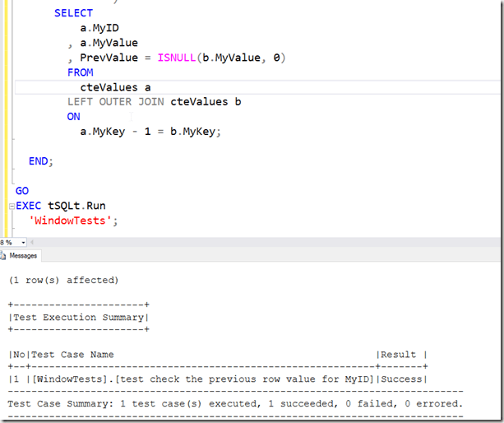Click the Test Execution Summary heading
Viewport: 504px width, 423px height.
(78, 317)
